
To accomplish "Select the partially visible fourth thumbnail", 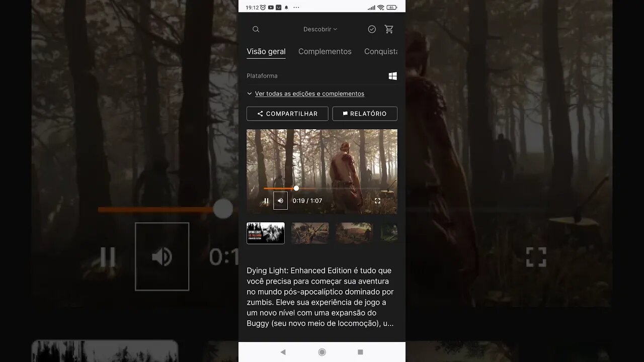I will (x=389, y=233).
